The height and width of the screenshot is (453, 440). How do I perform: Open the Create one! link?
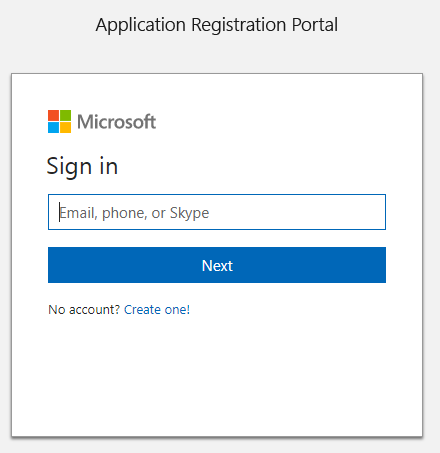[157, 310]
